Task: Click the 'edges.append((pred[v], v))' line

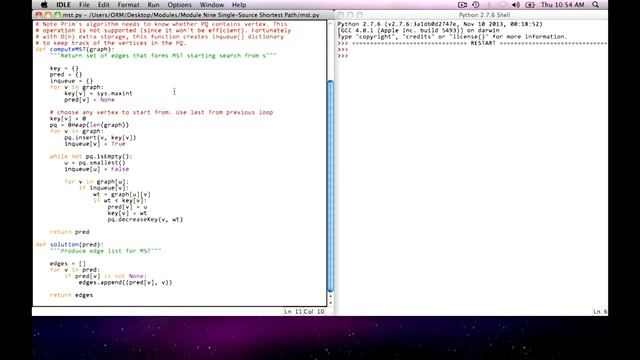Action: coord(125,282)
